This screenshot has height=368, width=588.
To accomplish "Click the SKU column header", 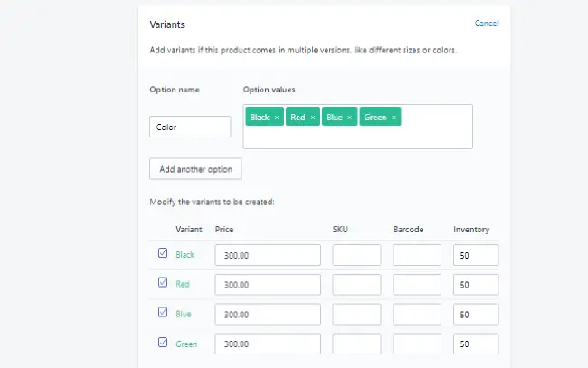I will coord(340,230).
